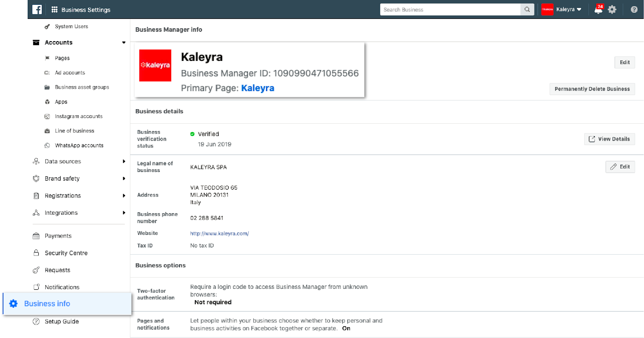Open the kaleyra.com website link
The width and height of the screenshot is (644, 338).
(219, 234)
